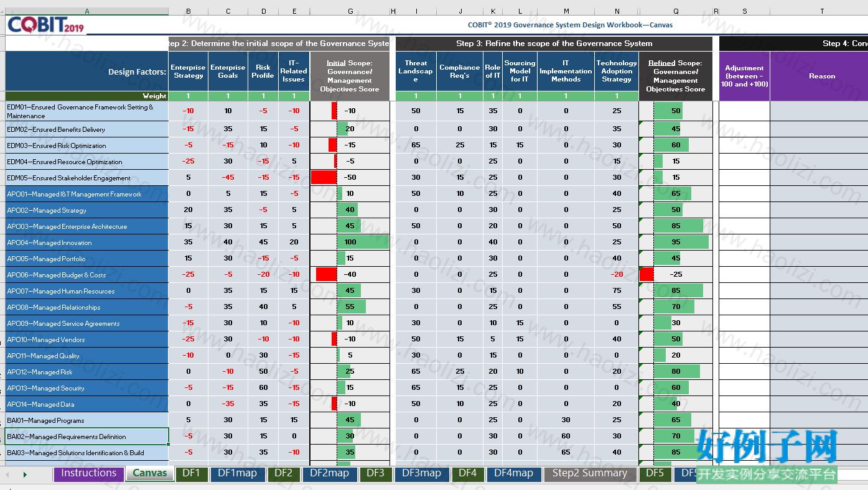Viewport: 868px width, 490px height.
Task: Select the Enterprise Strategy header cell
Action: (189, 72)
